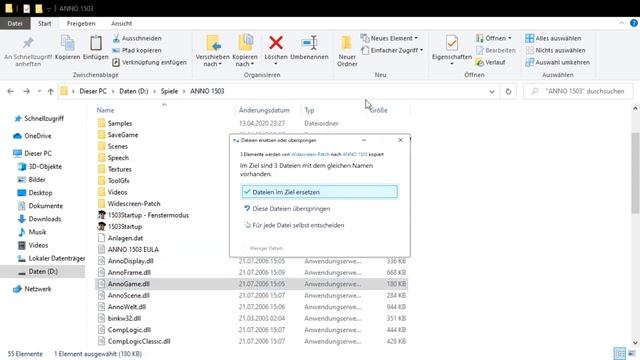The width and height of the screenshot is (640, 360).
Task: Go up one folder level
Action: click(51, 91)
